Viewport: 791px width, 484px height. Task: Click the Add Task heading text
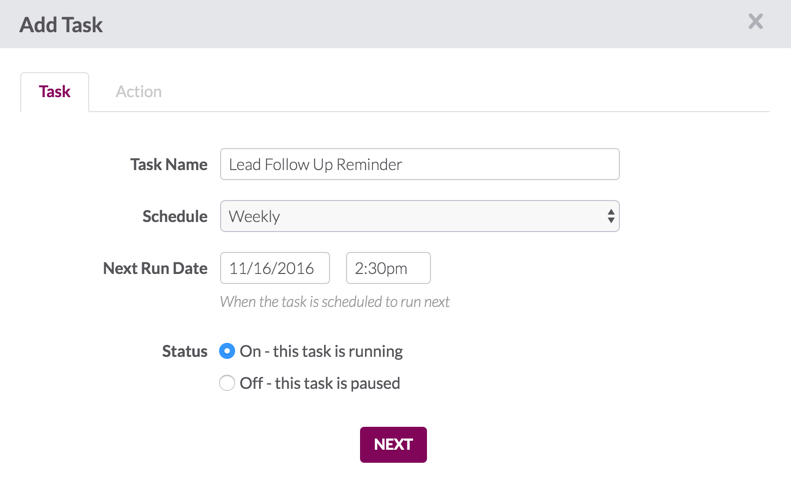point(61,25)
